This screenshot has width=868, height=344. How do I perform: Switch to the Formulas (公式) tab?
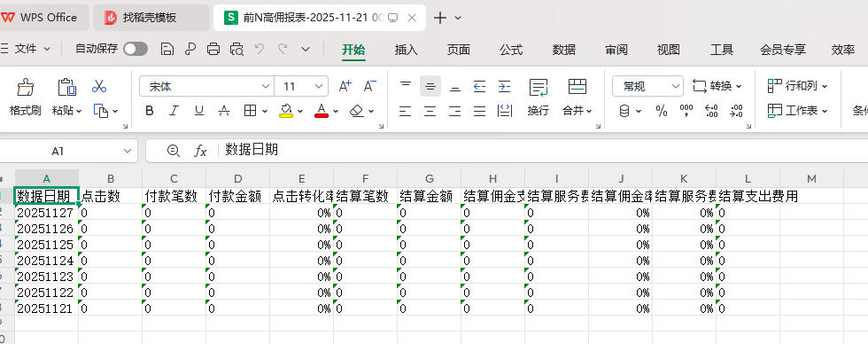(x=511, y=50)
